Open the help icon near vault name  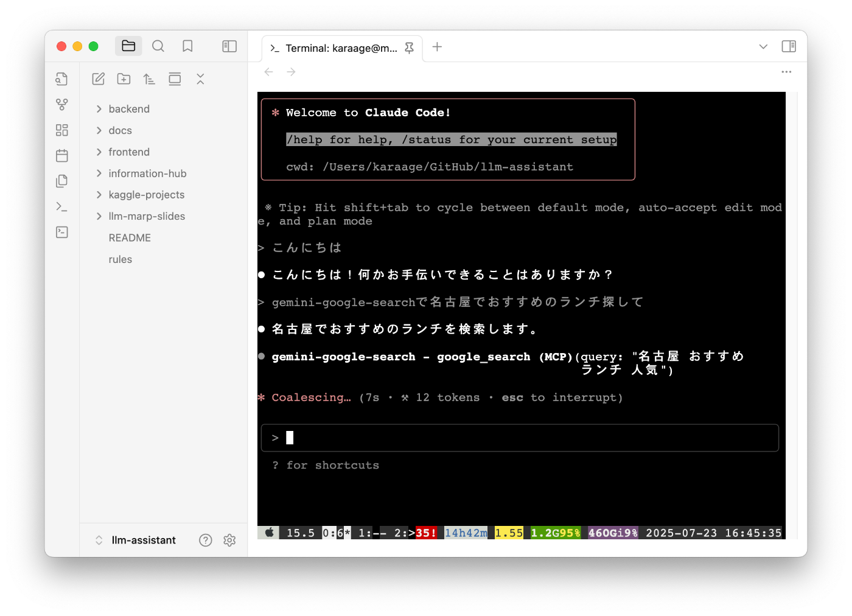(206, 540)
